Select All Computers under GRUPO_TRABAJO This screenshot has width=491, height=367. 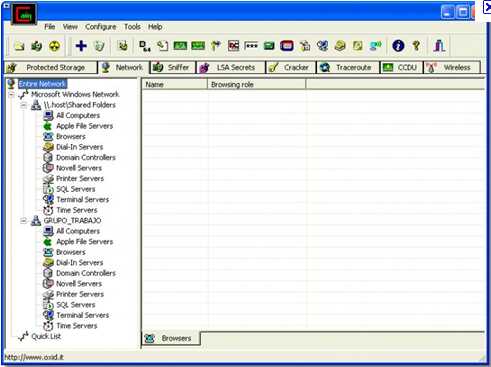78,231
